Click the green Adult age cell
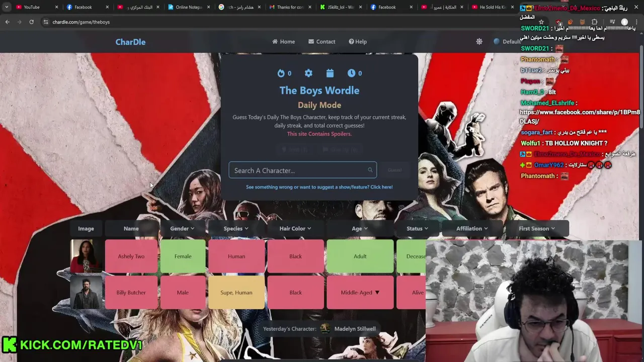The image size is (644, 362). pyautogui.click(x=360, y=256)
